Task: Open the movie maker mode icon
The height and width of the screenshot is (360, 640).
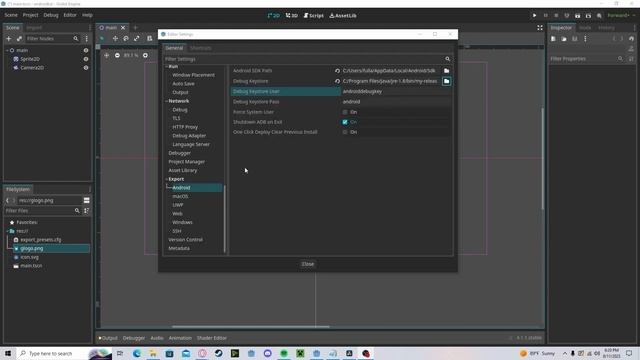Action: (x=599, y=16)
